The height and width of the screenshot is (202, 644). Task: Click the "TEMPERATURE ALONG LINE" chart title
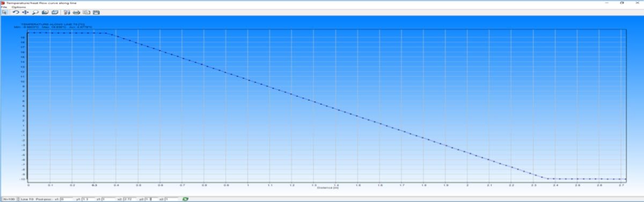(x=53, y=24)
